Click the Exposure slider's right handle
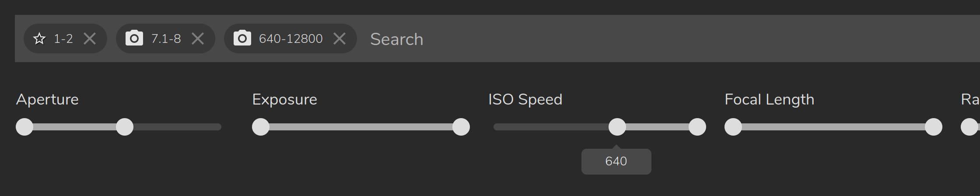The width and height of the screenshot is (980, 196). [461, 127]
